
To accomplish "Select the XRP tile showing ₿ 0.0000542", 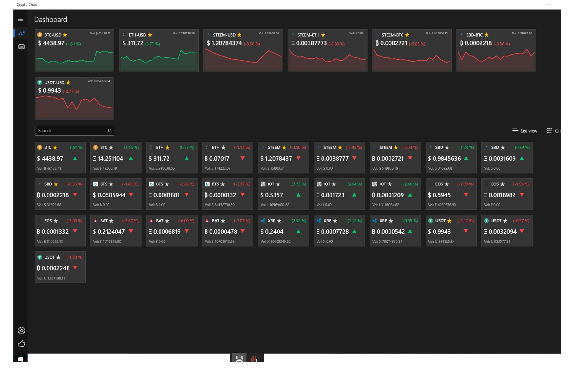I will point(395,231).
